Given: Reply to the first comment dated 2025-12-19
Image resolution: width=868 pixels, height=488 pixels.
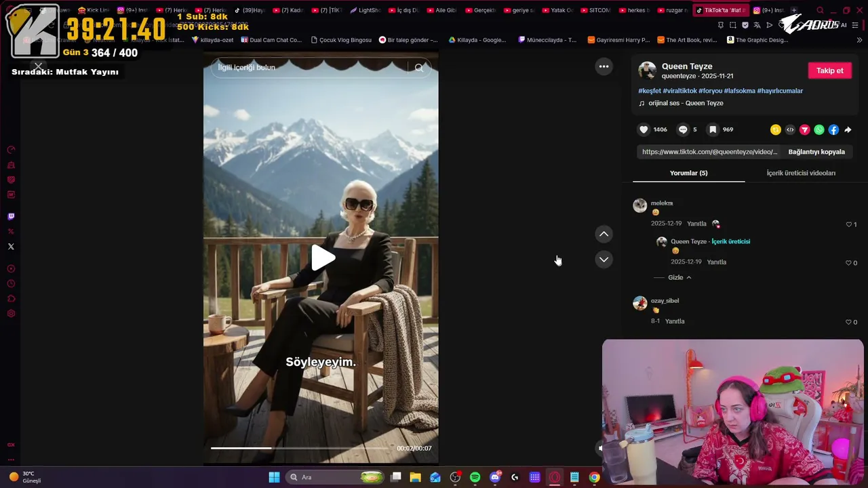Looking at the screenshot, I should (x=696, y=224).
